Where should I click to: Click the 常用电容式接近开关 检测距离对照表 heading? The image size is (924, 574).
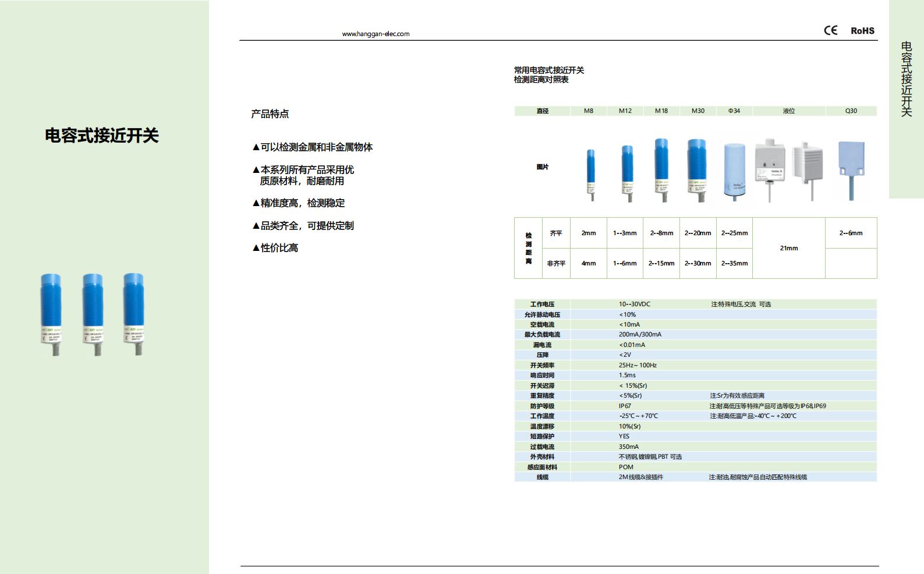pyautogui.click(x=548, y=75)
